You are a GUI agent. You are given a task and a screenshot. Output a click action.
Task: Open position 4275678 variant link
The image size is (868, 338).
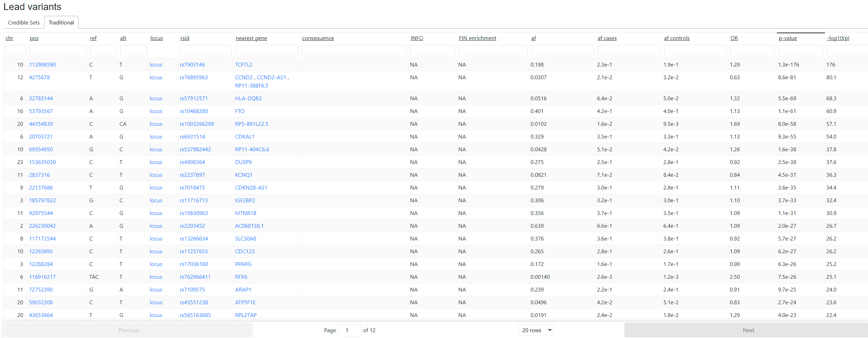point(39,78)
